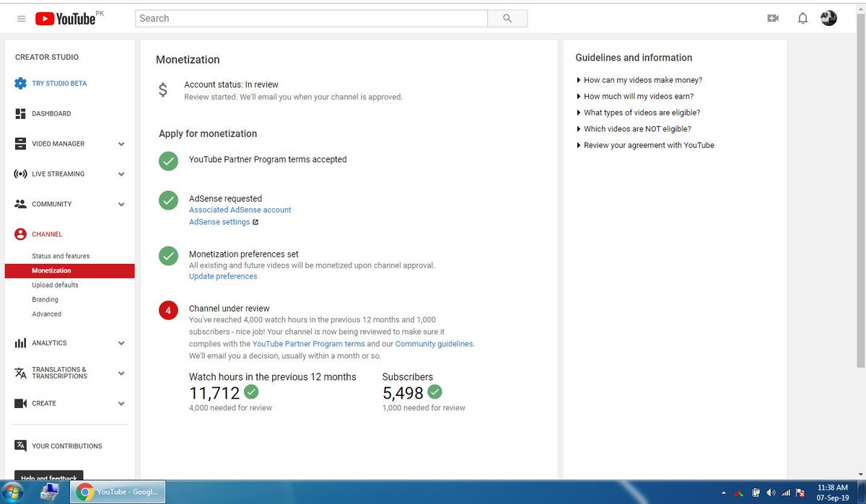Click the volume speaker tray icon
This screenshot has width=866, height=504.
pyautogui.click(x=771, y=493)
